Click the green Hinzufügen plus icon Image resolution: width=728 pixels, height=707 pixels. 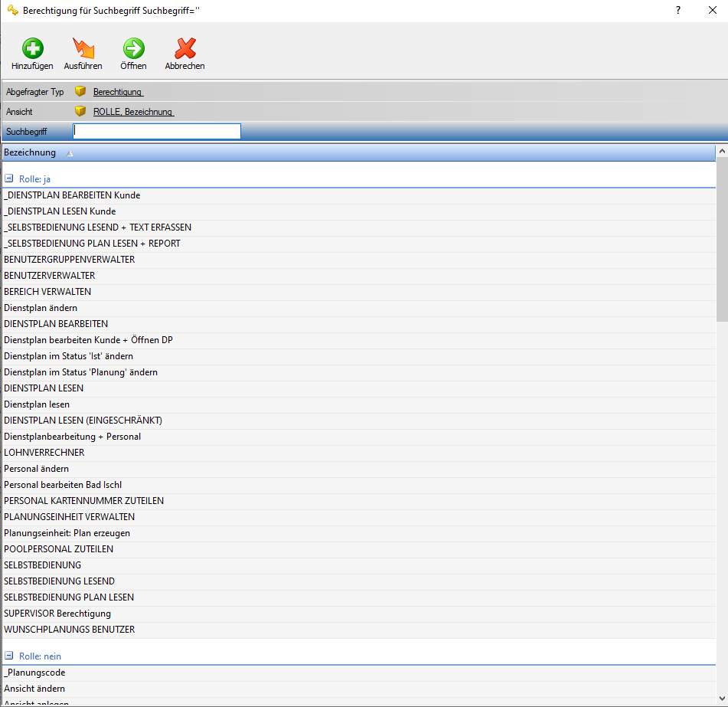click(32, 49)
